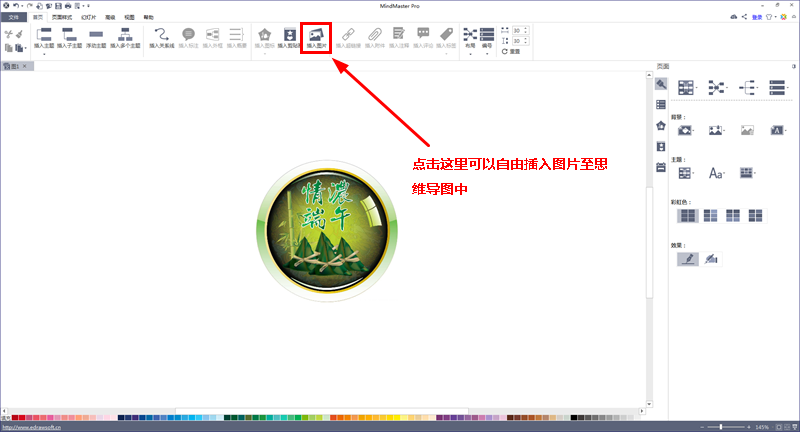Click the Insert Boundary (插入外框) icon
800x432 pixels.
tap(212, 35)
